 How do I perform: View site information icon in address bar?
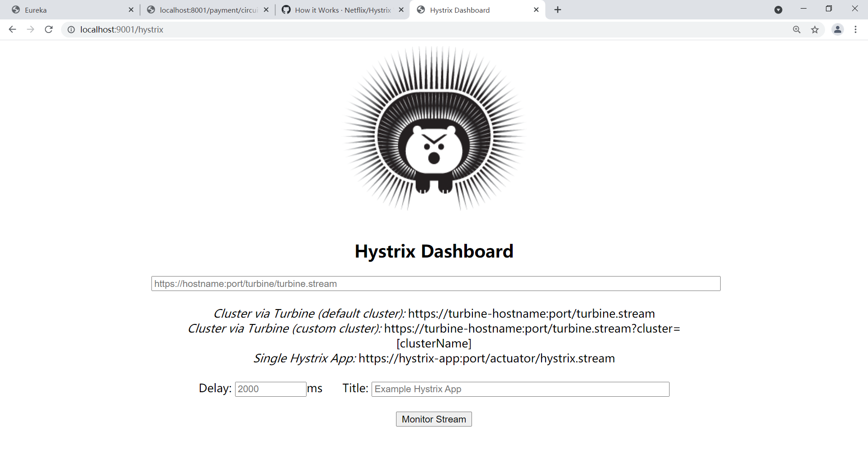[x=71, y=29]
